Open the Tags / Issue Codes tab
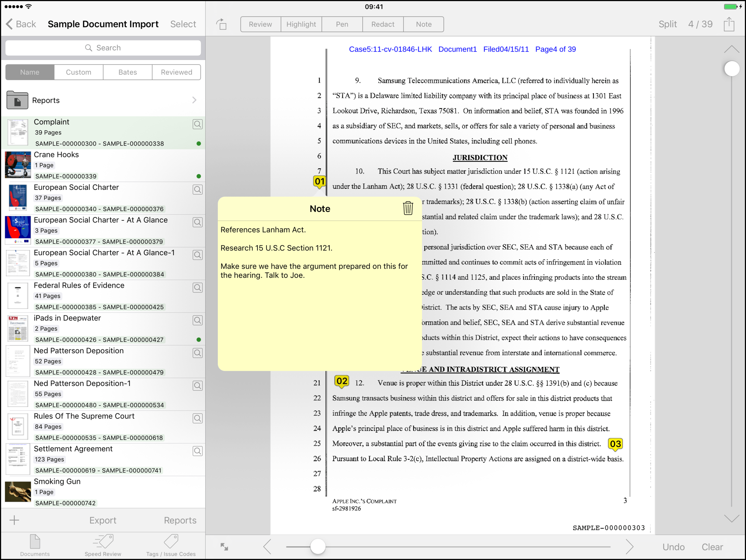Screen dimensions: 746x560 tap(171, 545)
